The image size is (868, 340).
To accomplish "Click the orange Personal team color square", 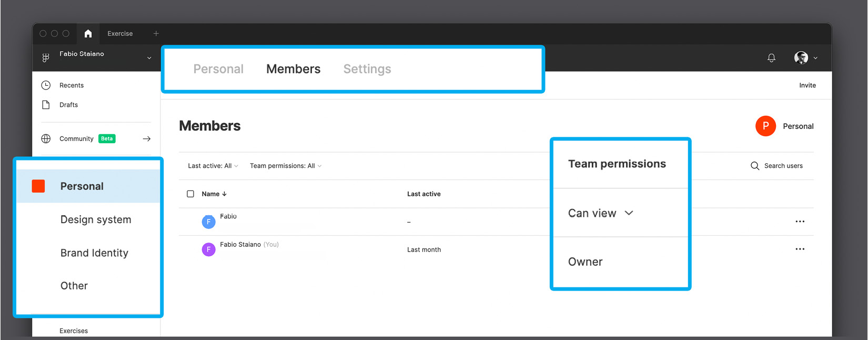I will 38,186.
